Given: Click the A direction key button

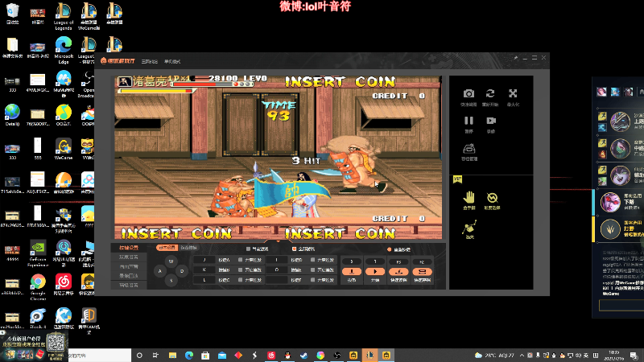Looking at the screenshot, I should coord(159,271).
